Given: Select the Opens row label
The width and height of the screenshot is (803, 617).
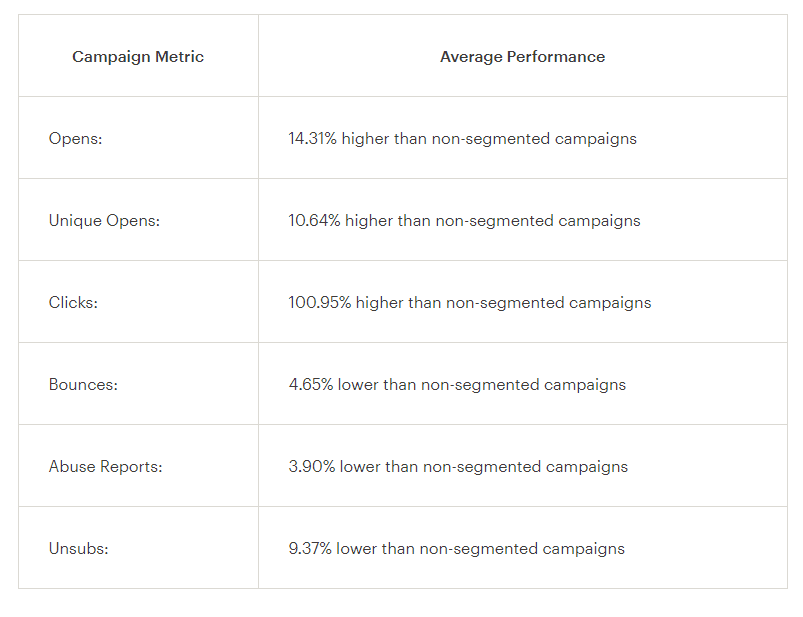Looking at the screenshot, I should click(75, 139).
